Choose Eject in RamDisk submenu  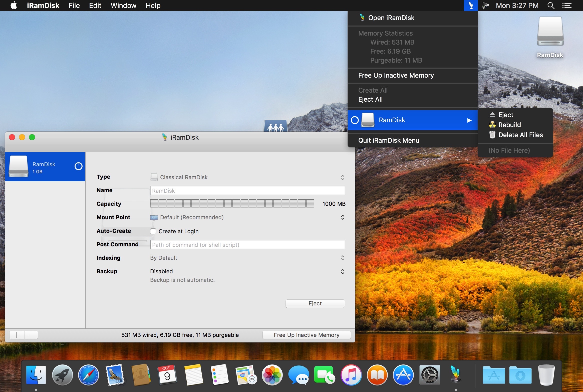(x=515, y=115)
